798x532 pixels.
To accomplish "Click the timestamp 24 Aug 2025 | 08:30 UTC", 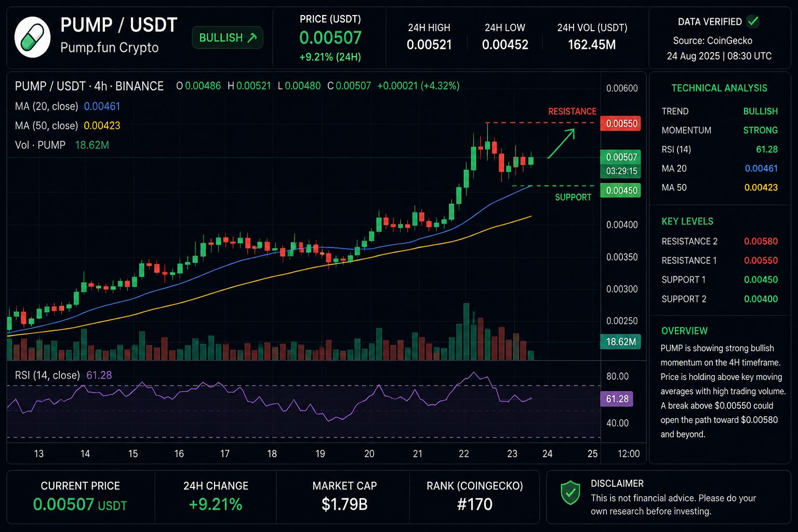I will 719,56.
